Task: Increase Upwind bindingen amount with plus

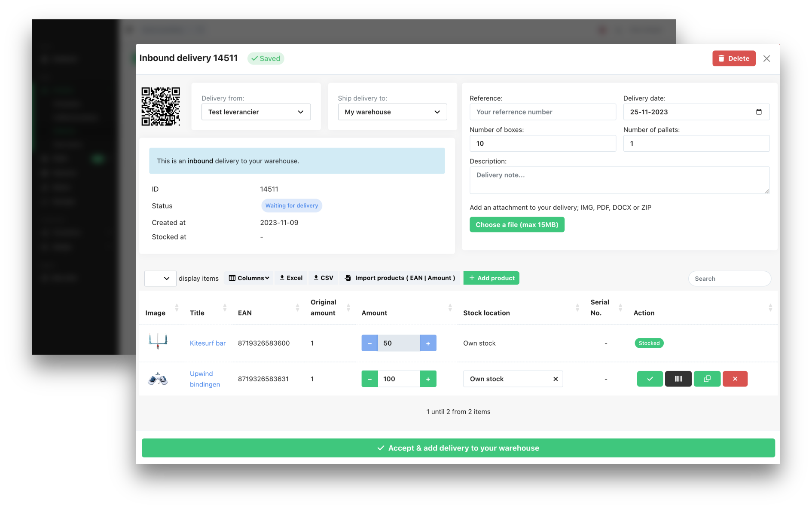Action: (x=428, y=379)
